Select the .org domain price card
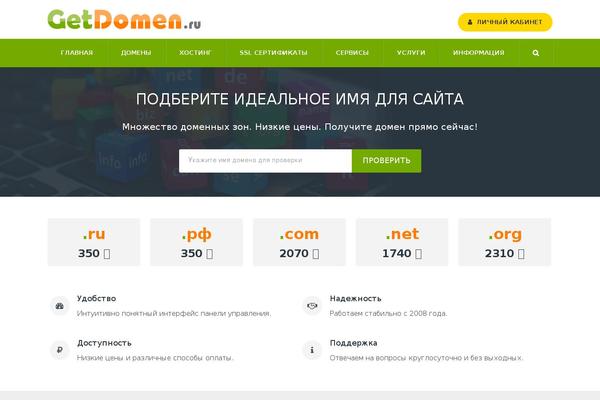This screenshot has width=600, height=400. tap(505, 242)
